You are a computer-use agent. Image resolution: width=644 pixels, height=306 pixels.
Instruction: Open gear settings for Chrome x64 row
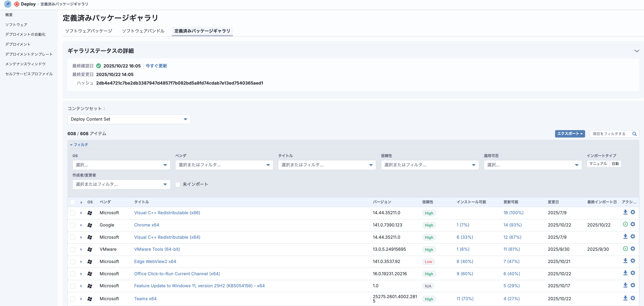click(633, 224)
